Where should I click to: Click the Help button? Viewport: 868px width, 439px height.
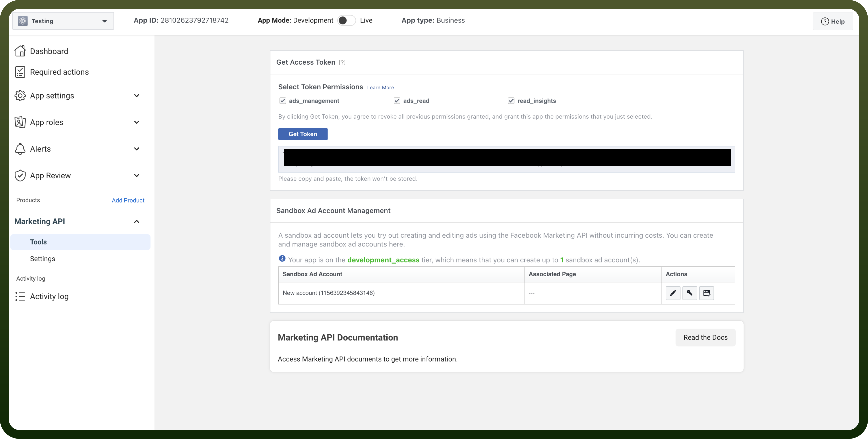pyautogui.click(x=833, y=21)
